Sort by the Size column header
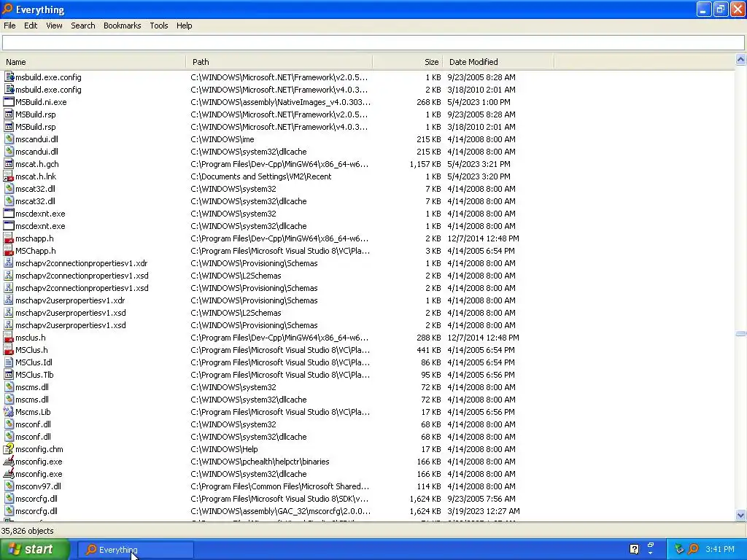The height and width of the screenshot is (560, 747). (x=408, y=62)
